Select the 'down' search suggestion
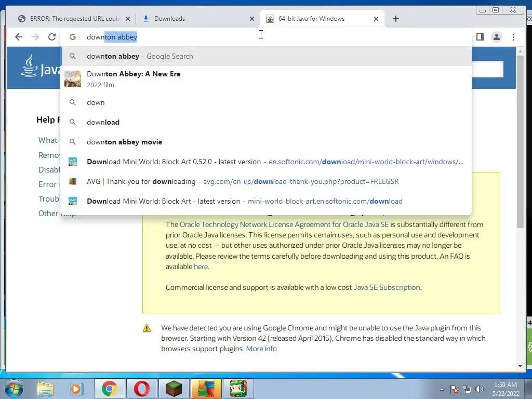The width and height of the screenshot is (532, 399). [267, 102]
